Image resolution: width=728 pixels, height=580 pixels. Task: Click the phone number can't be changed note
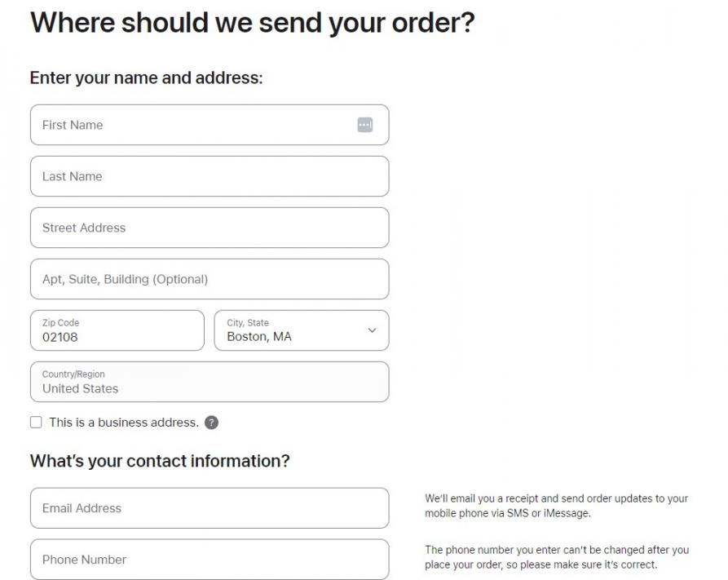(x=557, y=557)
